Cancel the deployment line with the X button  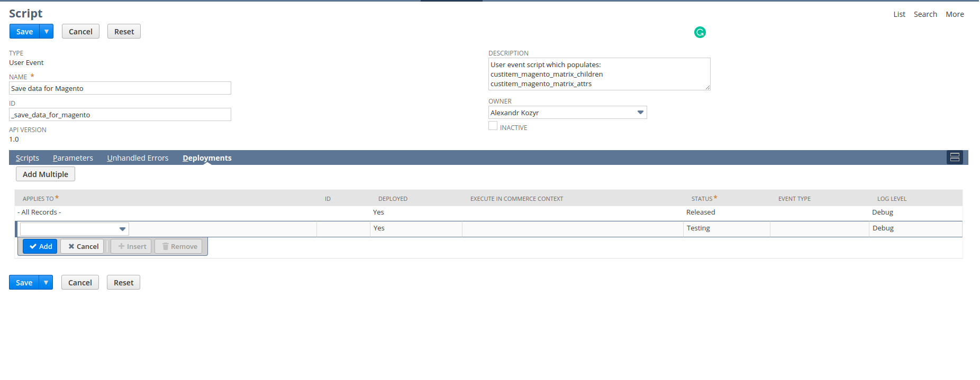tap(82, 246)
